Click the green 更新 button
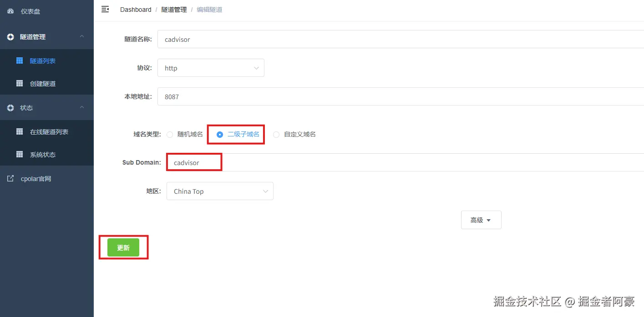This screenshot has height=317, width=644. click(123, 247)
